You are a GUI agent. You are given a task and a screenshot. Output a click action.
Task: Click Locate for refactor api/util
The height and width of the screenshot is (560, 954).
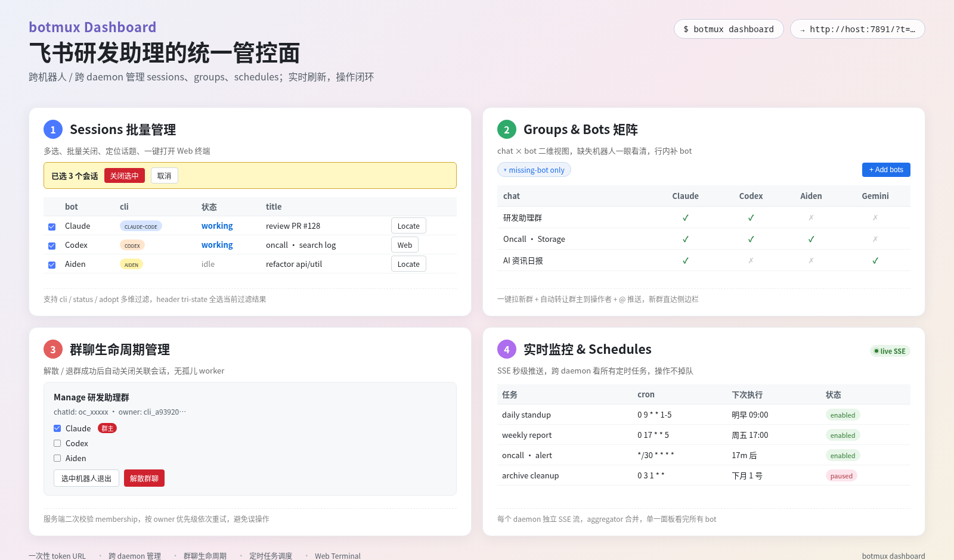[x=408, y=264]
